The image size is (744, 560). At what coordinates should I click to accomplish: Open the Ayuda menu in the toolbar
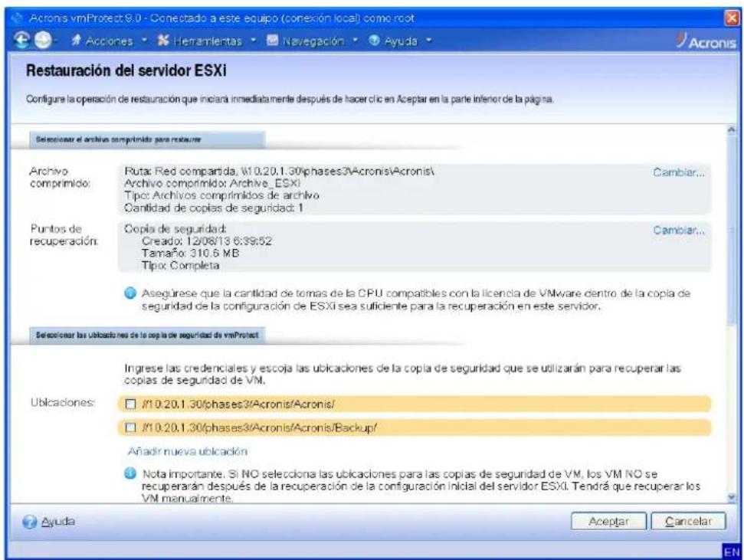pyautogui.click(x=401, y=41)
